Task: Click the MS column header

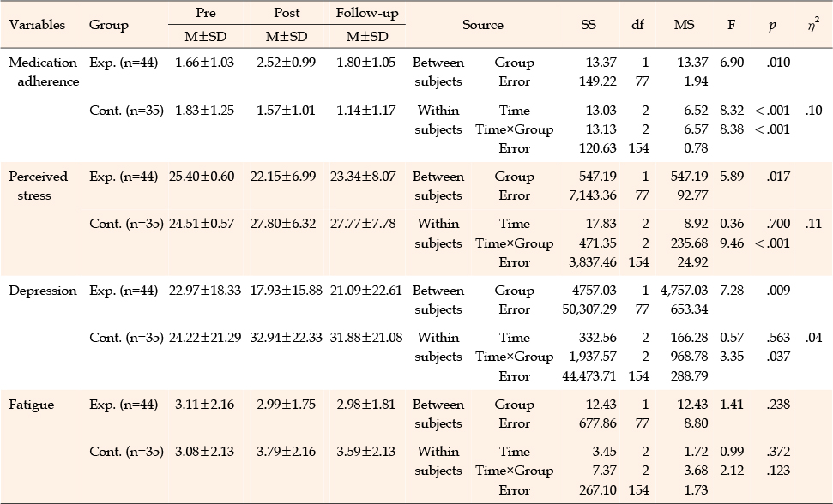Action: point(684,25)
